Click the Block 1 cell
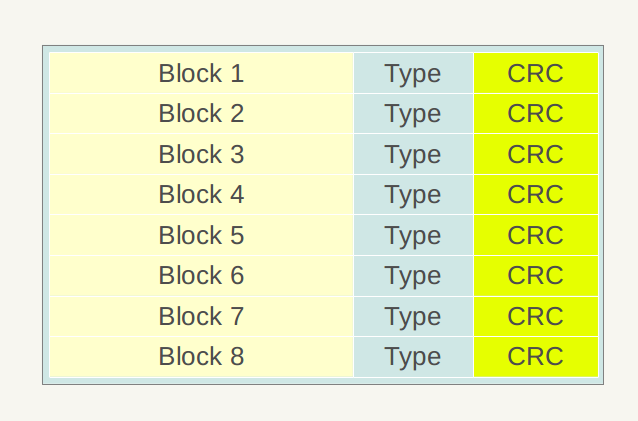This screenshot has height=421, width=638. [201, 73]
